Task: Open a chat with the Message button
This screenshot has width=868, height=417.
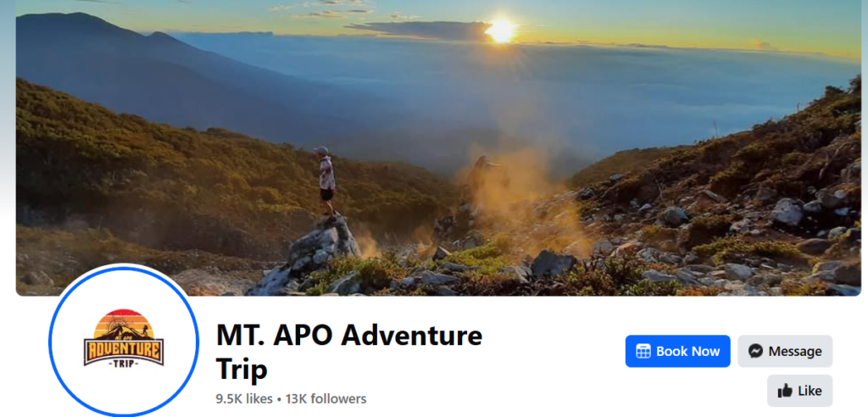Action: tap(784, 351)
